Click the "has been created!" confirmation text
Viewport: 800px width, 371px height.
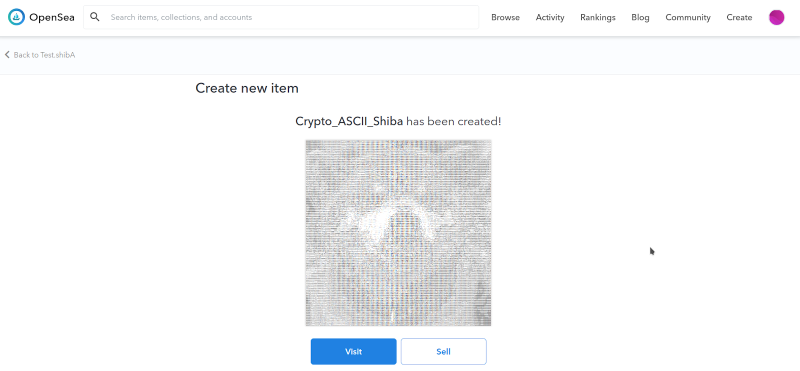pyautogui.click(x=453, y=121)
